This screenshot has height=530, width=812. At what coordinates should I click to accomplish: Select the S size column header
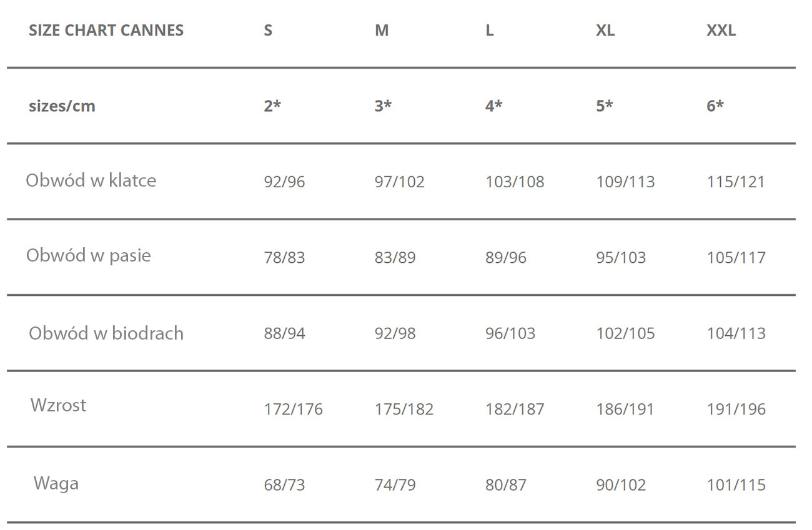pyautogui.click(x=268, y=31)
